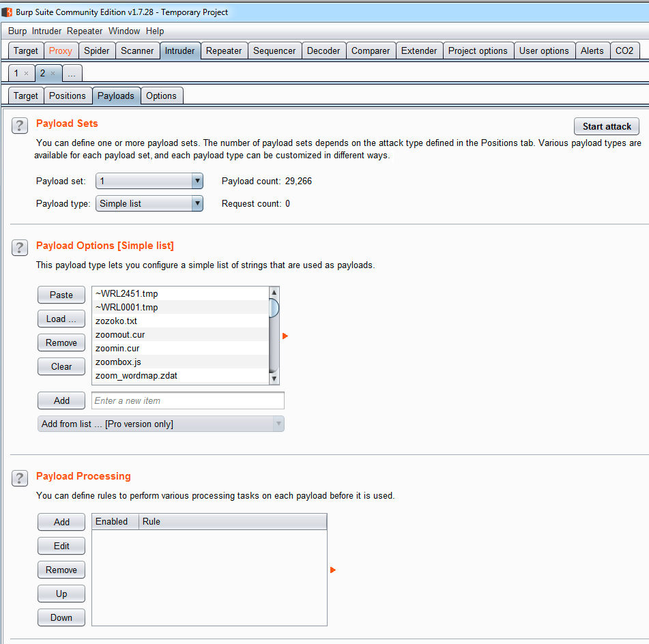Select payload ~WRL2451.tmp in list
649x644 pixels.
point(180,293)
